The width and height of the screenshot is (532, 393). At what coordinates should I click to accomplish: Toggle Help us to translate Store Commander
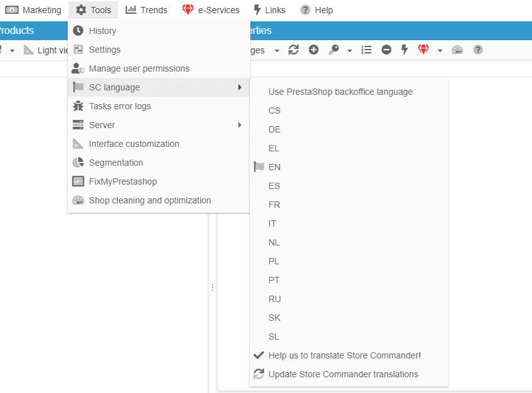[344, 355]
